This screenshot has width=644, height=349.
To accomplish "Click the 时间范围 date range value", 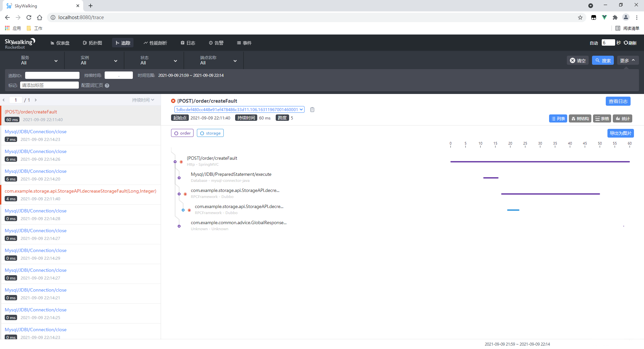I will point(191,76).
